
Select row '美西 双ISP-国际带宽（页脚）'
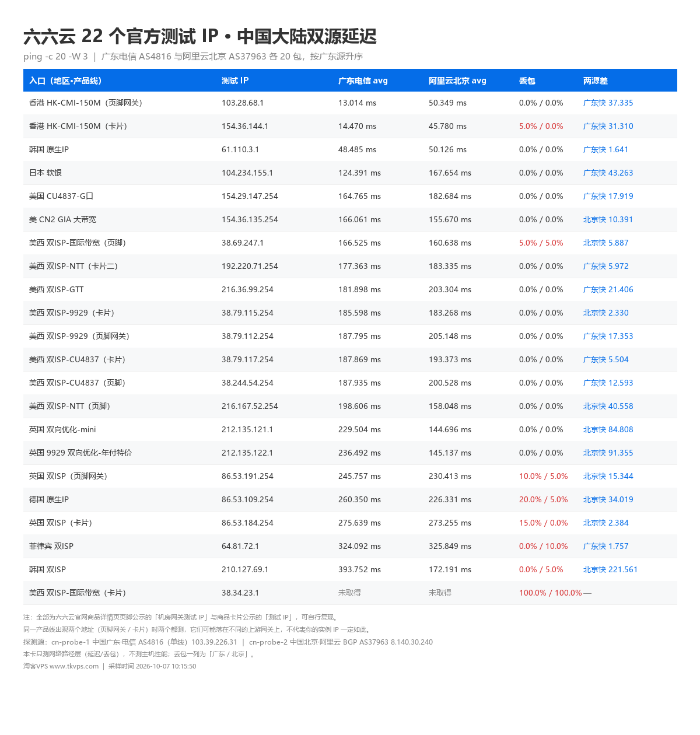[350, 243]
